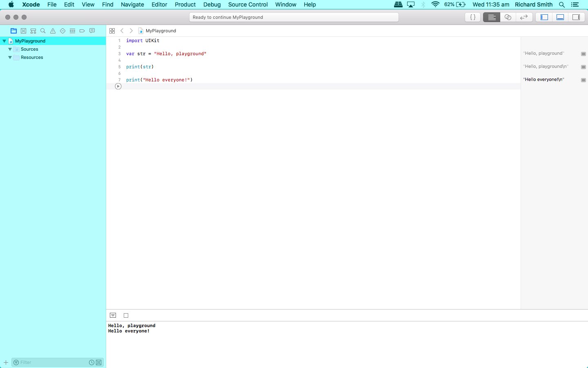Screen dimensions: 588x368
Task: Open filter options icon beside Filter field
Action: [16, 362]
